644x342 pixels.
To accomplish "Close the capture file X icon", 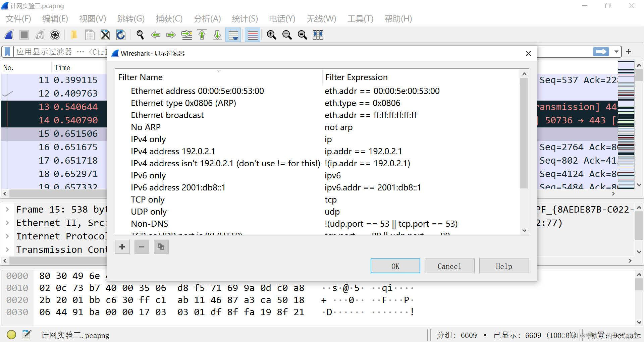I will point(105,35).
